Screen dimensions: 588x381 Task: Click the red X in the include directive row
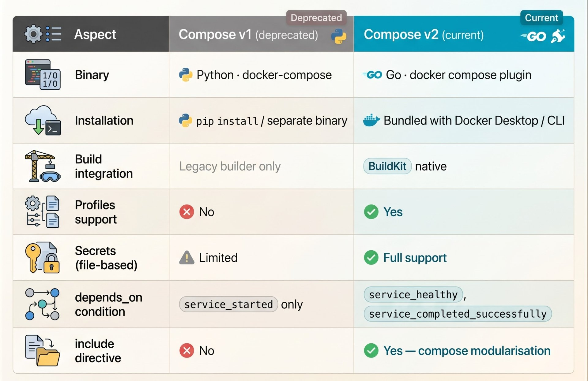[x=187, y=351]
